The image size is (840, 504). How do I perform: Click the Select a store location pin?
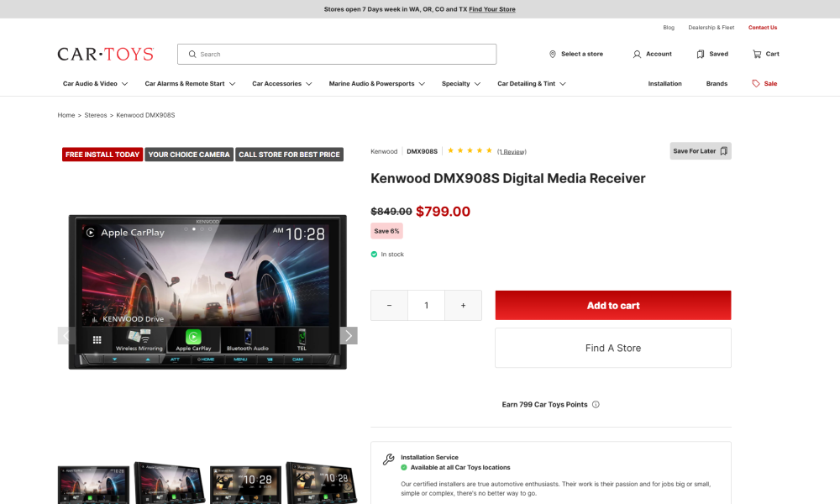553,54
